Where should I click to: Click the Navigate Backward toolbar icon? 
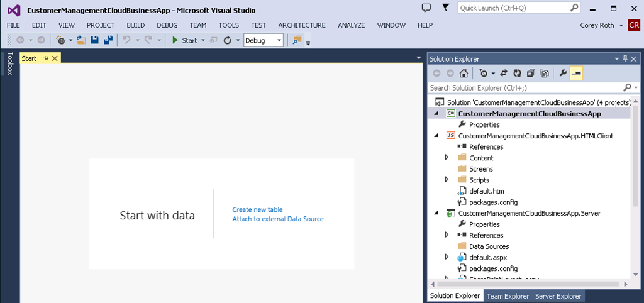[19, 40]
